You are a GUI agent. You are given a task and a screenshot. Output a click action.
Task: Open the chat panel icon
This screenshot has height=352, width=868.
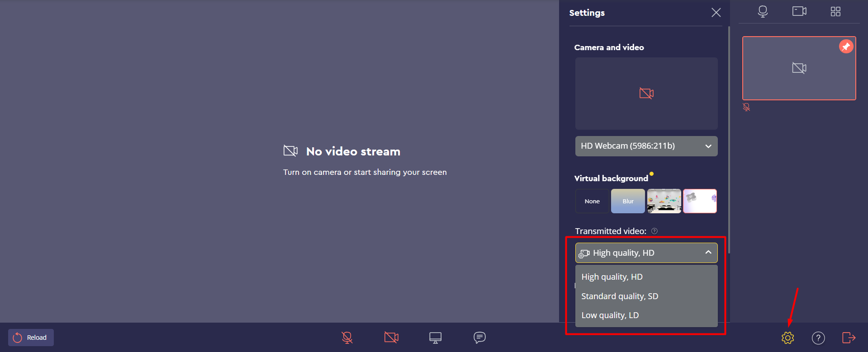pos(479,338)
